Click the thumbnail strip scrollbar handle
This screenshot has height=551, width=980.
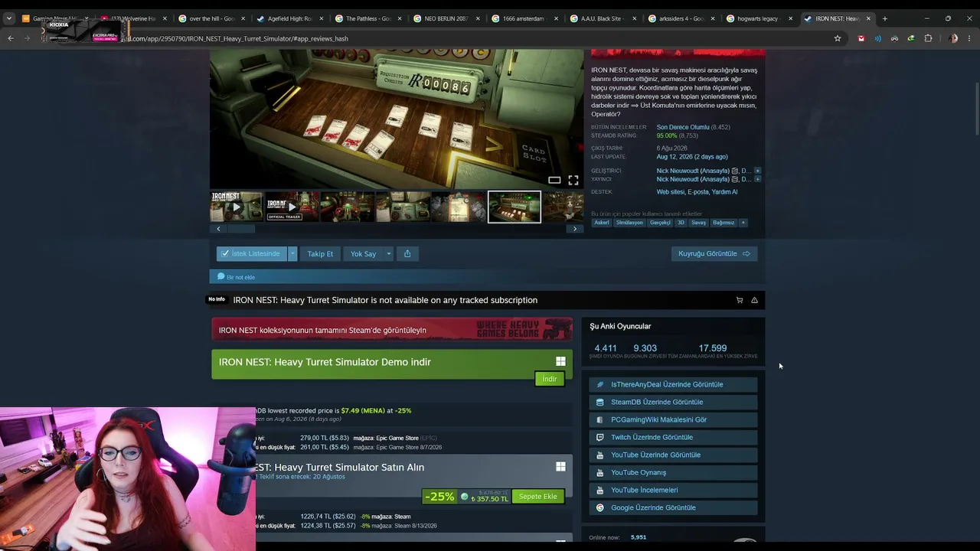pos(242,229)
